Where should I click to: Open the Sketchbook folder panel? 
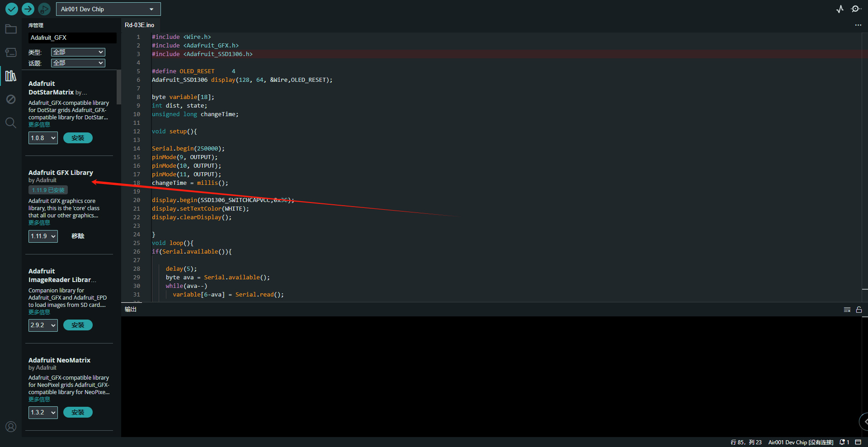click(x=11, y=29)
